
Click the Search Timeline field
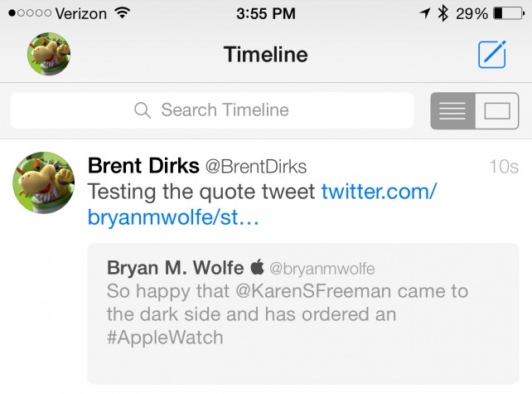pyautogui.click(x=212, y=110)
